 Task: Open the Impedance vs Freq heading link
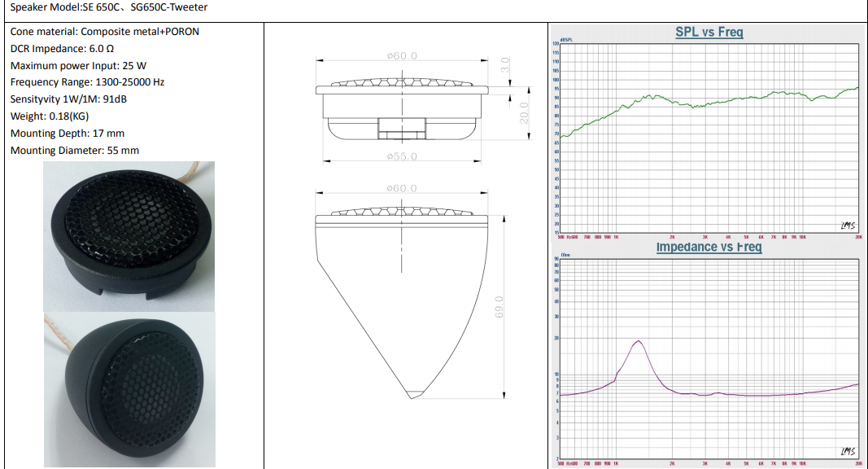point(709,247)
